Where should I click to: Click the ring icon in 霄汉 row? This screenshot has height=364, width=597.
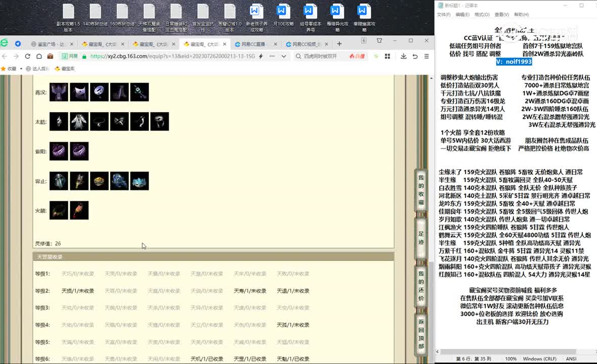[x=99, y=92]
